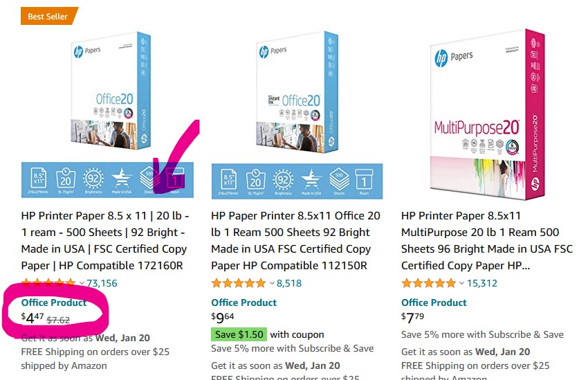Click star rating of 112150R paper

point(239,283)
